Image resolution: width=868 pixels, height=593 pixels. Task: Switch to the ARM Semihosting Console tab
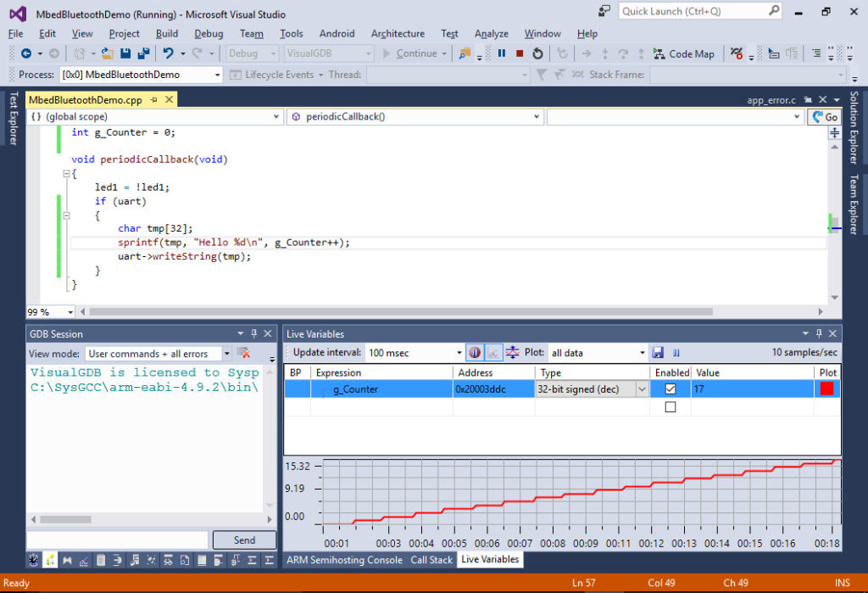tap(345, 560)
